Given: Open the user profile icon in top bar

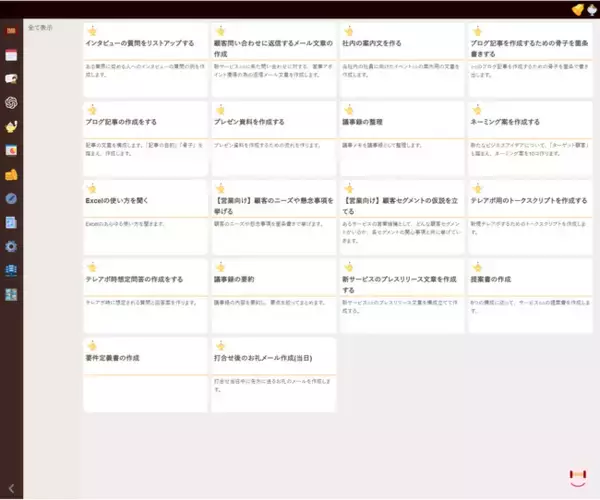Looking at the screenshot, I should pyautogui.click(x=592, y=10).
